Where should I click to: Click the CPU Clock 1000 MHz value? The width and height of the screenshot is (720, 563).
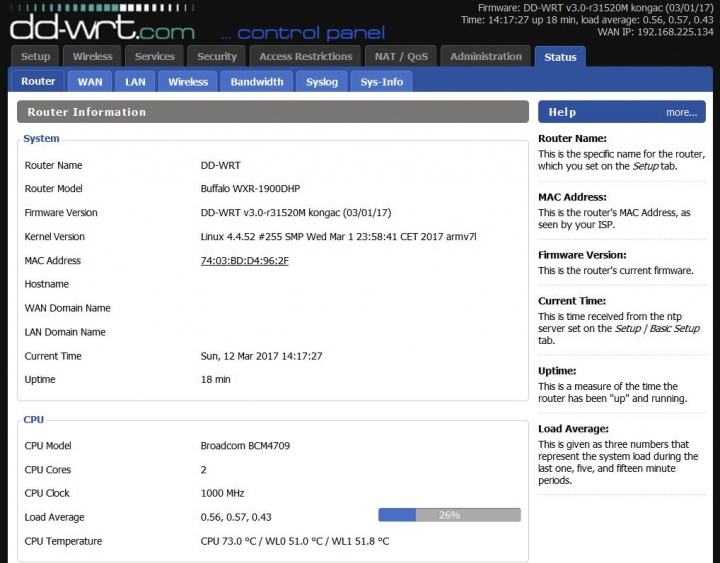[222, 493]
